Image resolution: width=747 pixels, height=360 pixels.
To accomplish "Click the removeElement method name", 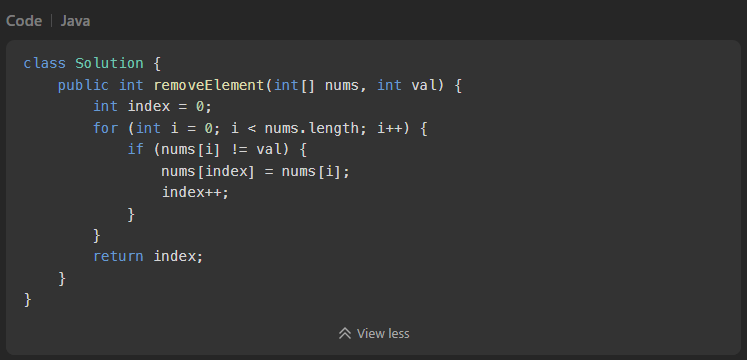I will tap(208, 85).
